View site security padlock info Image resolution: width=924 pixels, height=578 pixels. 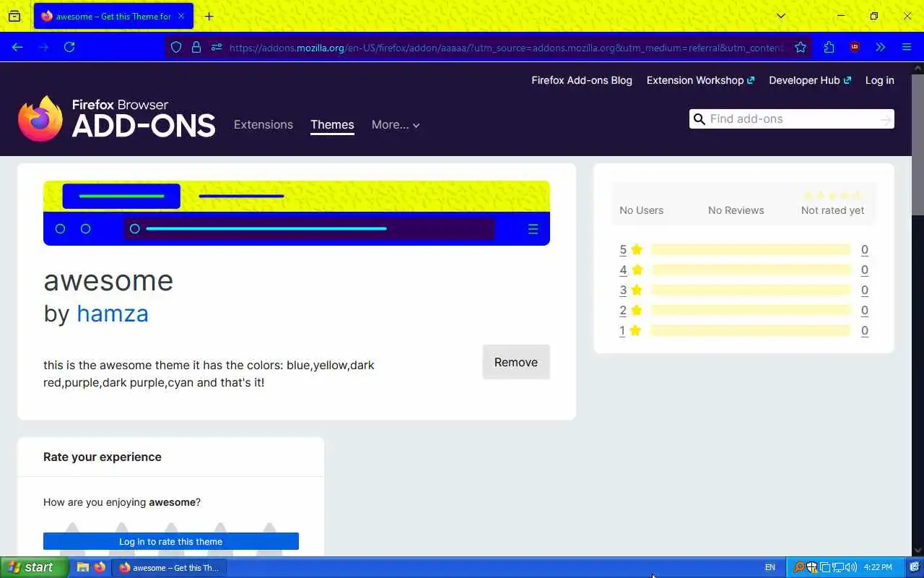(x=196, y=48)
